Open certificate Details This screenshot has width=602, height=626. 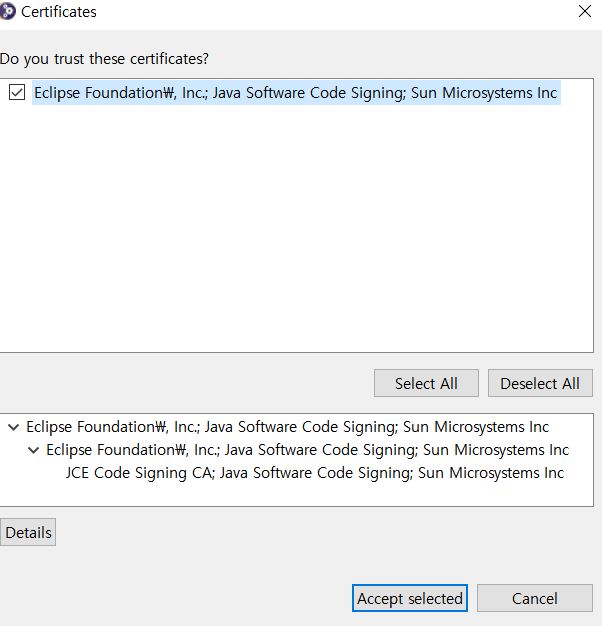click(x=28, y=532)
